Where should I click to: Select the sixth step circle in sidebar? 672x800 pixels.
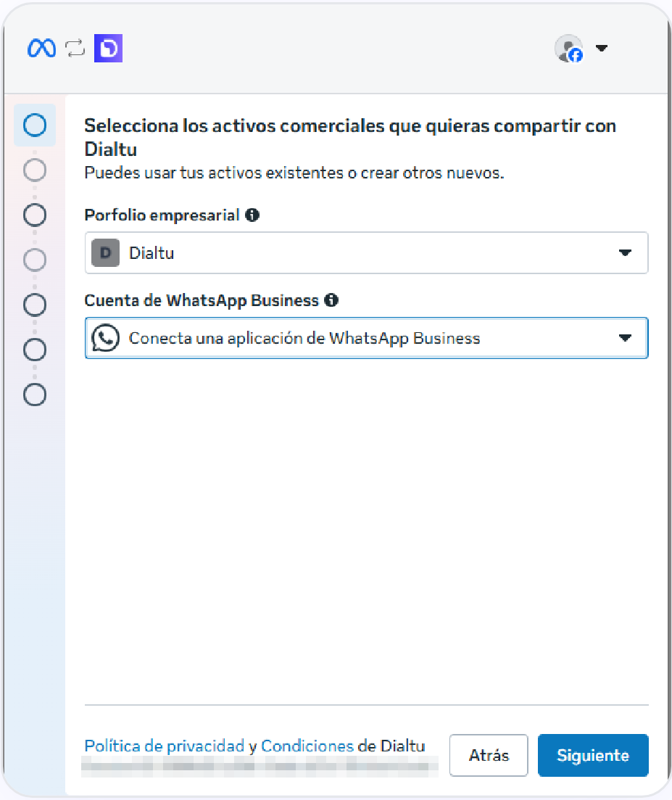(35, 350)
